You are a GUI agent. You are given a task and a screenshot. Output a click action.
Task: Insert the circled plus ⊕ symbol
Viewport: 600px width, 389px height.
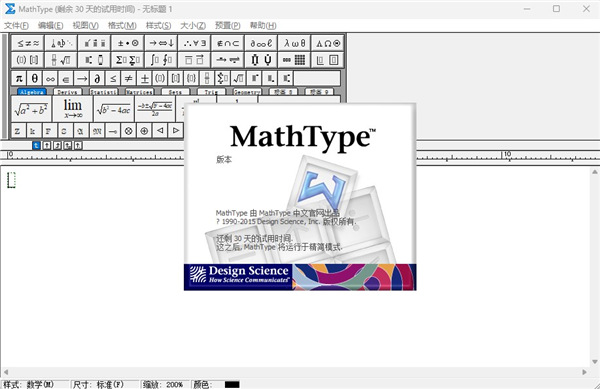click(145, 131)
